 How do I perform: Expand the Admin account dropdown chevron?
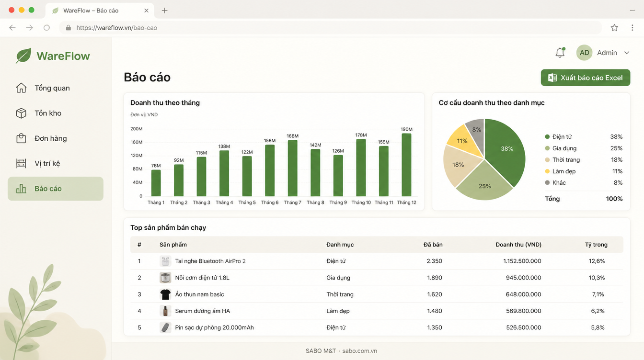626,53
